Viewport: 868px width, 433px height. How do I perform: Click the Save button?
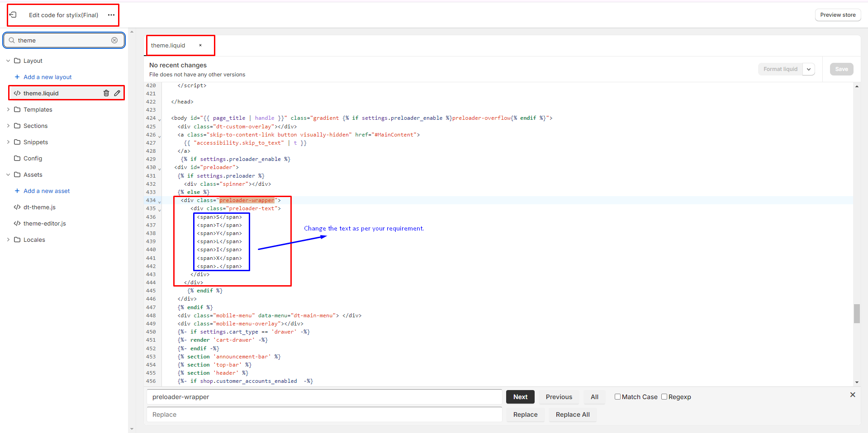point(841,69)
